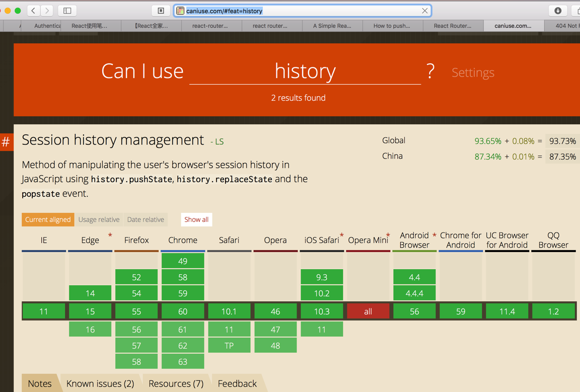The height and width of the screenshot is (392, 580).
Task: Click the Opera Mini column header
Action: pos(368,241)
